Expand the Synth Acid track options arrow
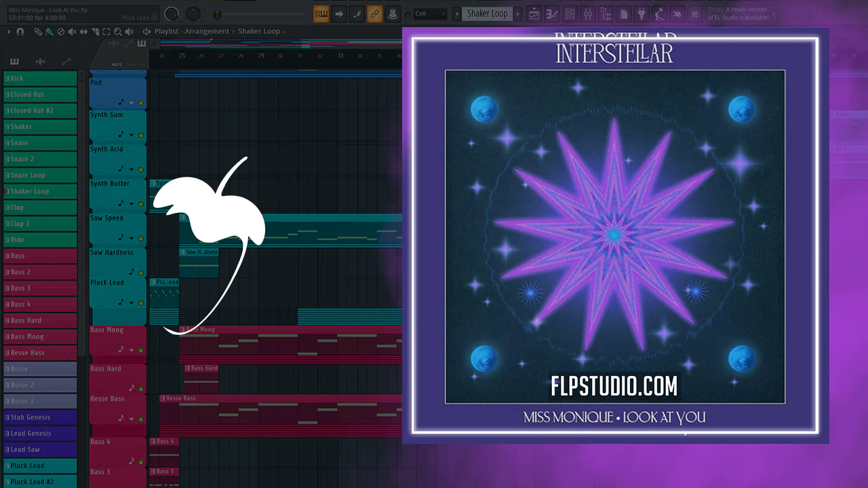 (x=132, y=171)
